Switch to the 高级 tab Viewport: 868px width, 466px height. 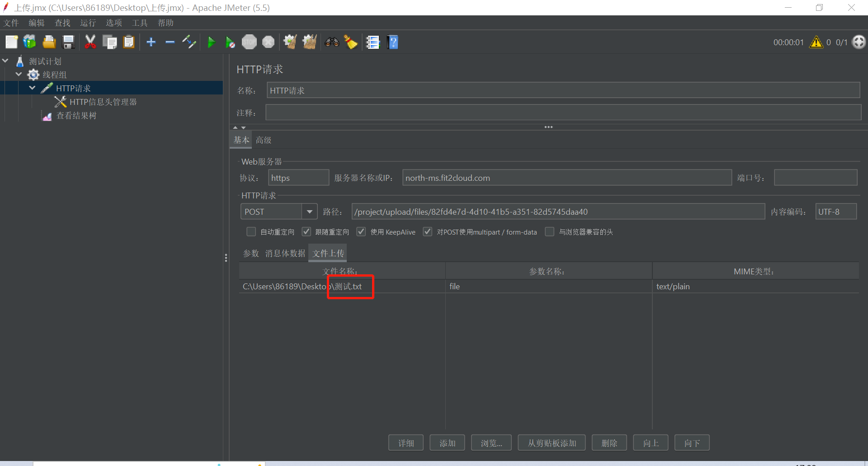click(264, 140)
